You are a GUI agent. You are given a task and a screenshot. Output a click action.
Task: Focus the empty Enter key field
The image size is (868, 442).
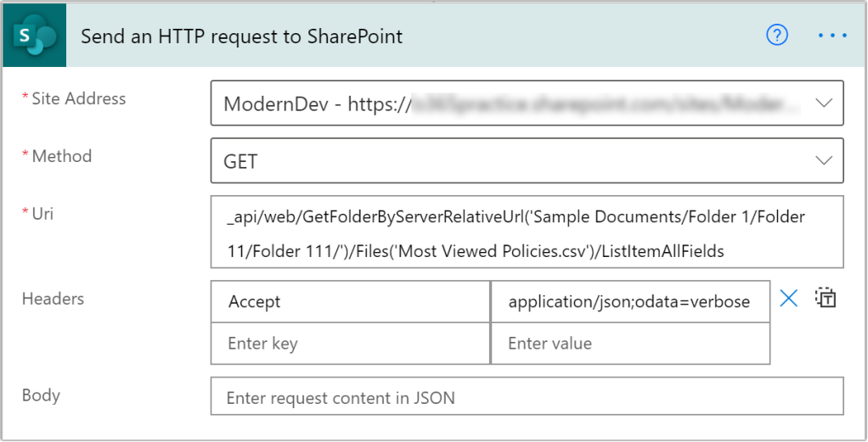[x=350, y=344]
